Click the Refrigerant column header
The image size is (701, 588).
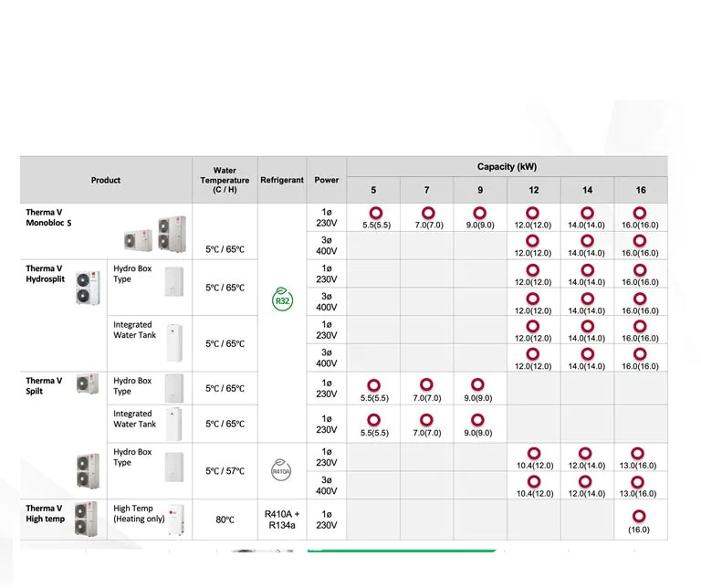point(282,180)
